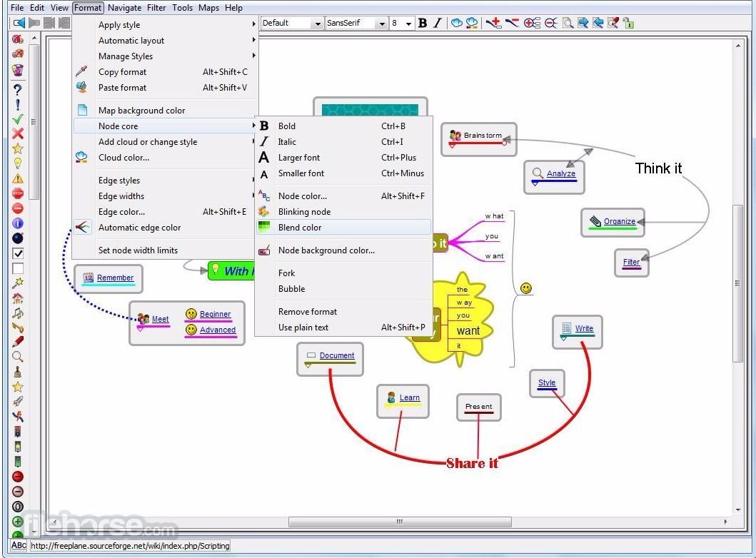Click the horizontal scrollbar thumb
The width and height of the screenshot is (756, 558).
[x=400, y=522]
